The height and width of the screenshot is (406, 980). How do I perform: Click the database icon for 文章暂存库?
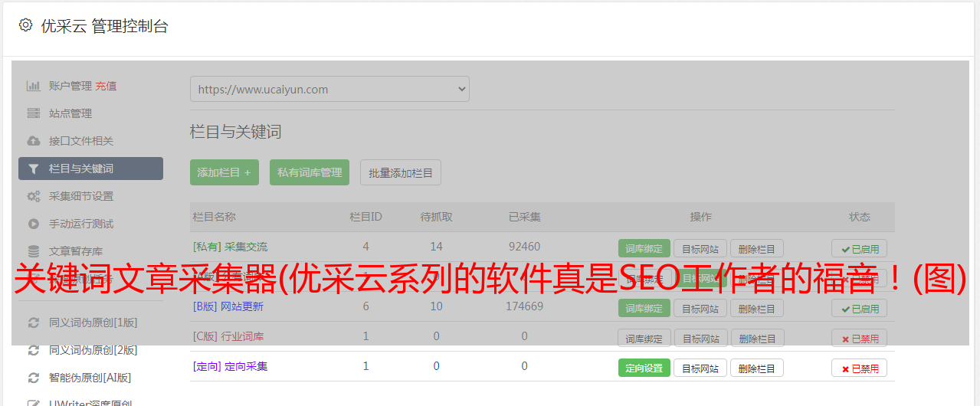pyautogui.click(x=34, y=251)
